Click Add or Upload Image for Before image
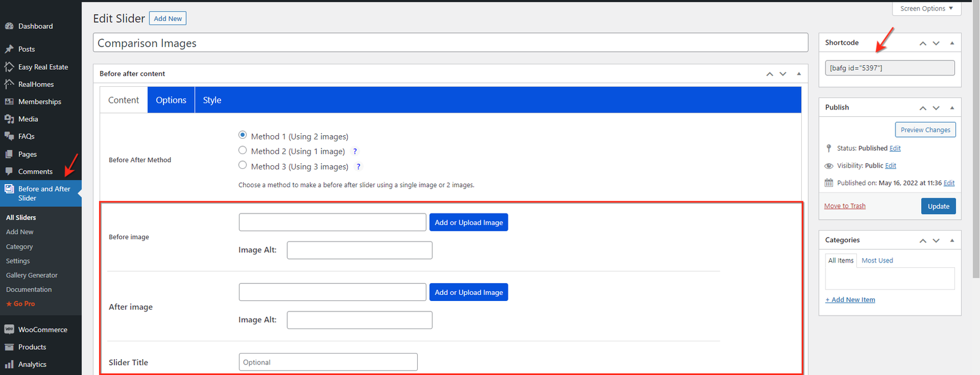 (x=469, y=223)
